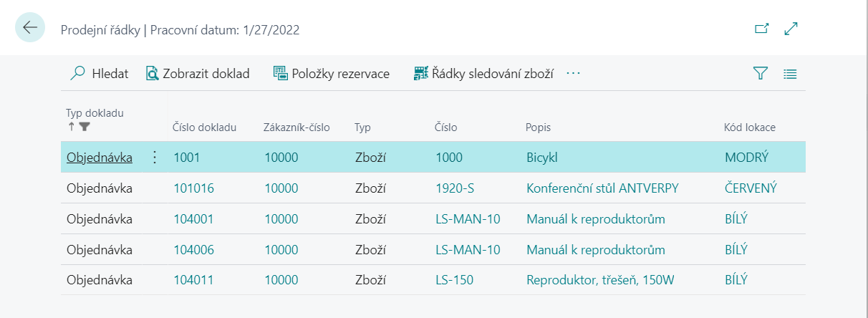The image size is (868, 318).
Task: Open Položky rezervace action
Action: [331, 73]
